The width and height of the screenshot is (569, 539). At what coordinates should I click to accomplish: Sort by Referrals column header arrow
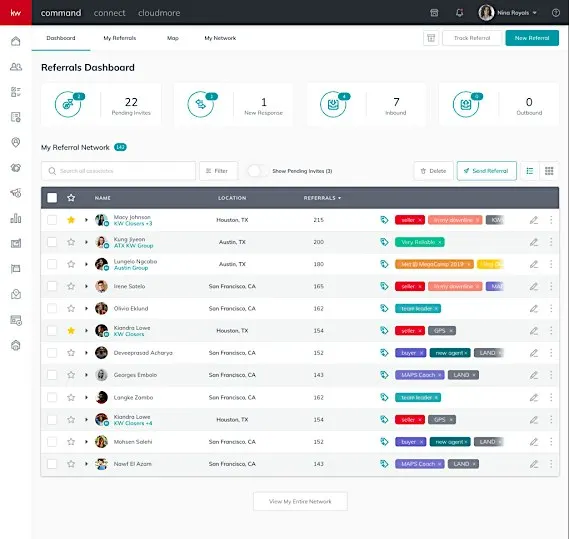[340, 198]
